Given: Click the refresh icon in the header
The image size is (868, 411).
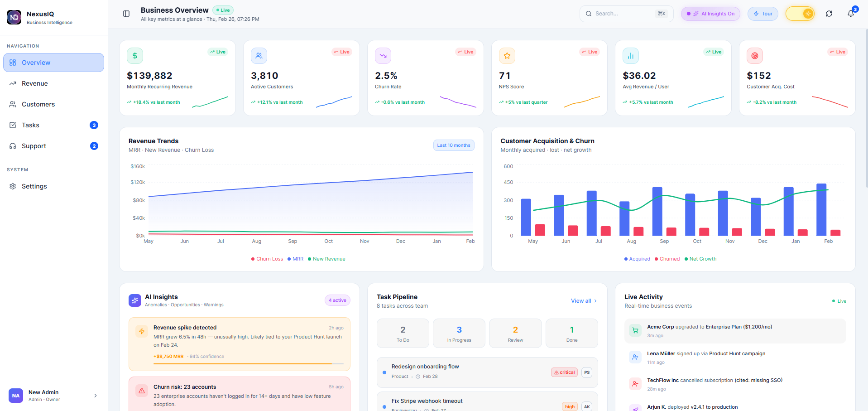Looking at the screenshot, I should coord(829,14).
